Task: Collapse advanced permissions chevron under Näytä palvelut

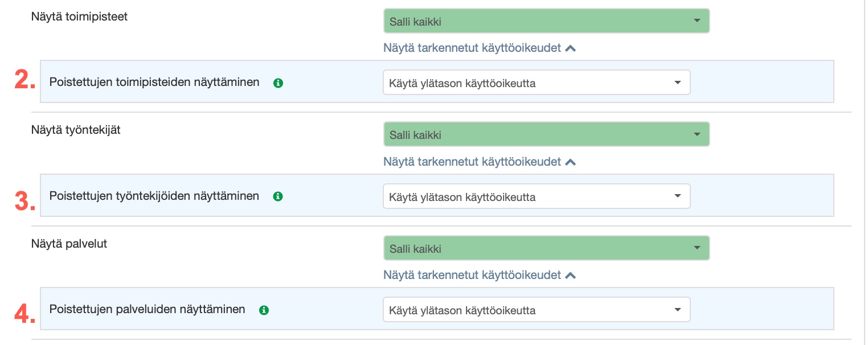Action: pyautogui.click(x=571, y=276)
